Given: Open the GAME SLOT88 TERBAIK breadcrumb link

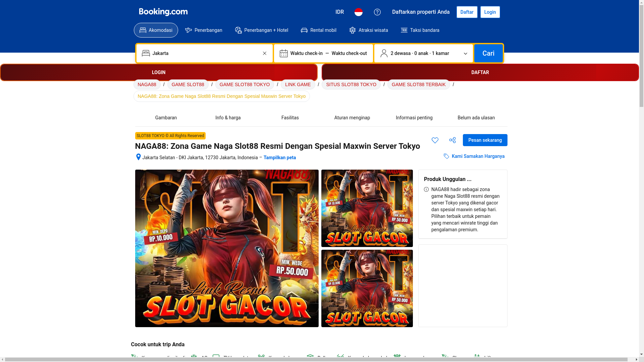Looking at the screenshot, I should coord(419,84).
